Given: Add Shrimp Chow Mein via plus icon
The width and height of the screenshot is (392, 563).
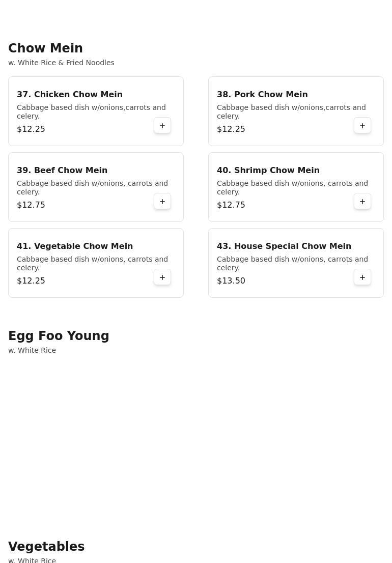Looking at the screenshot, I should pos(362,202).
